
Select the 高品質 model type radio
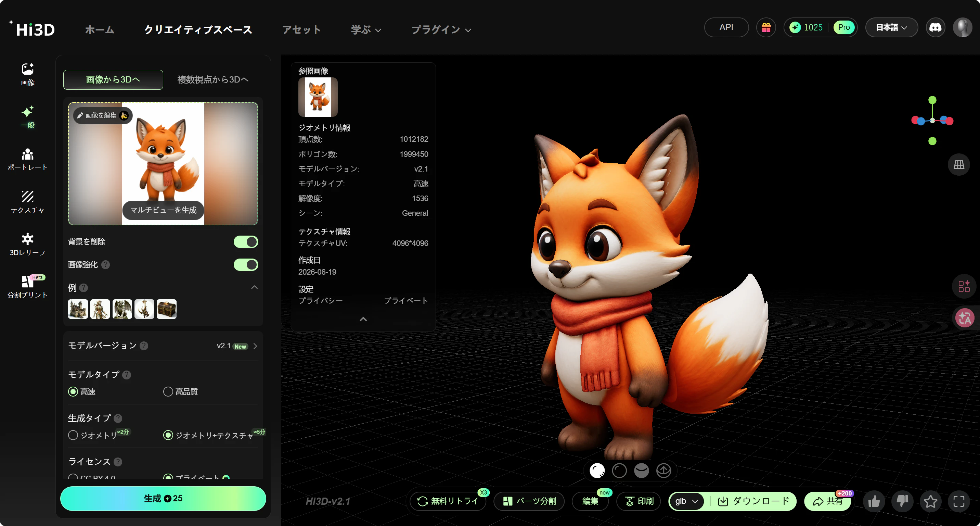click(x=180, y=392)
